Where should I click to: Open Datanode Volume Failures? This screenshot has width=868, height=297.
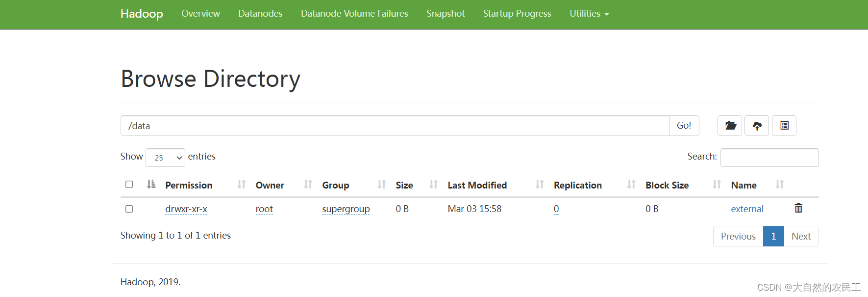(x=354, y=14)
